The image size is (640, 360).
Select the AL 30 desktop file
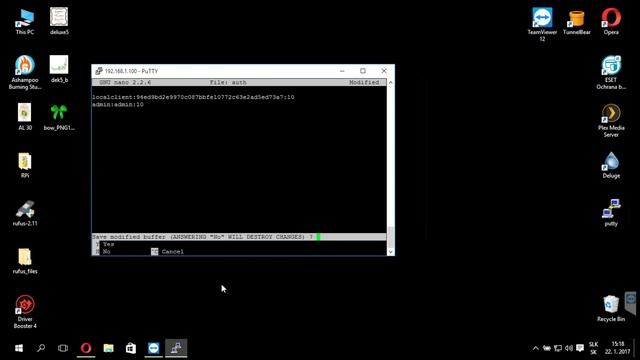(25, 117)
